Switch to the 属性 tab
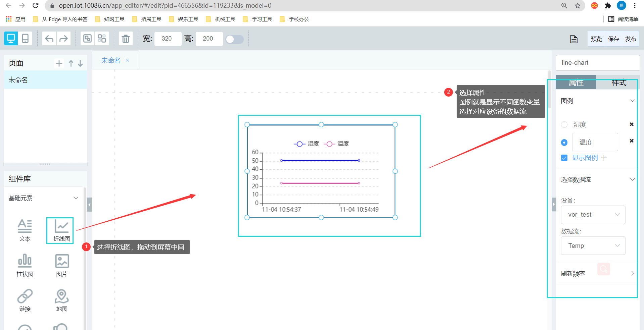The width and height of the screenshot is (644, 330). pos(576,82)
